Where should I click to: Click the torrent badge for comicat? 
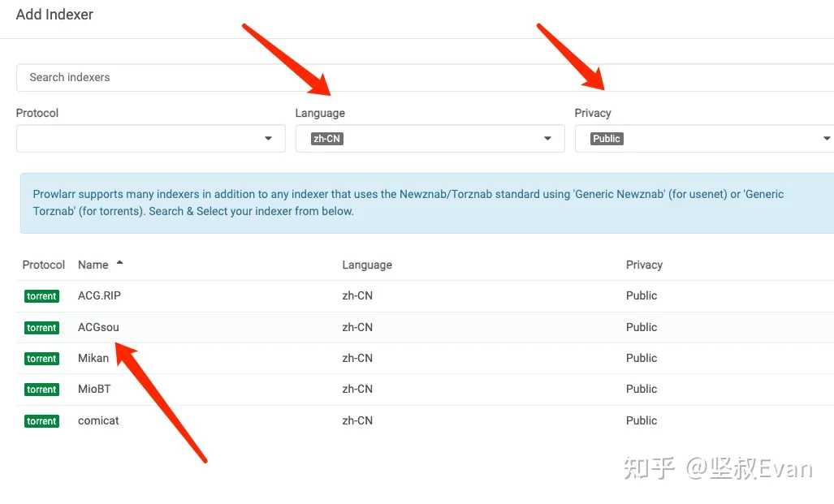[x=41, y=421]
